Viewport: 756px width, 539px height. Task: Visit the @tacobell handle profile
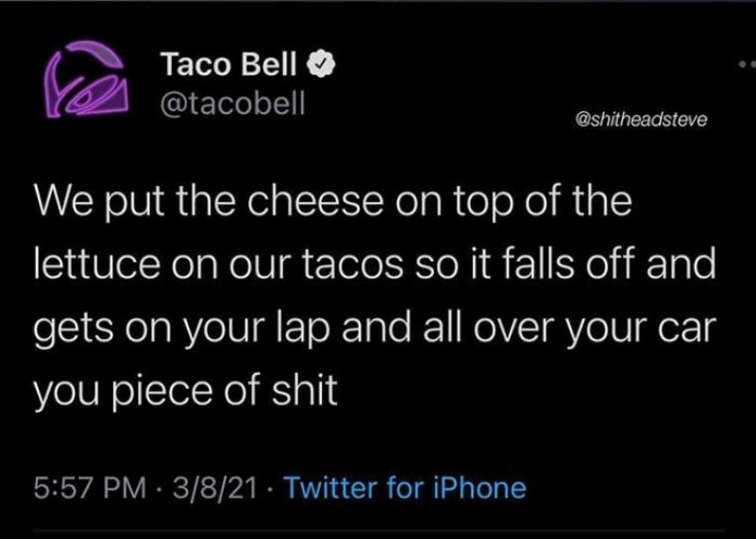(232, 103)
